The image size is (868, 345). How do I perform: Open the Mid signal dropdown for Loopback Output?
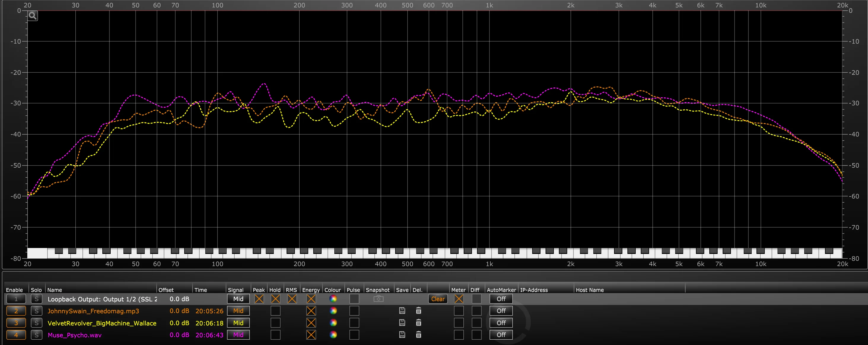click(x=238, y=299)
